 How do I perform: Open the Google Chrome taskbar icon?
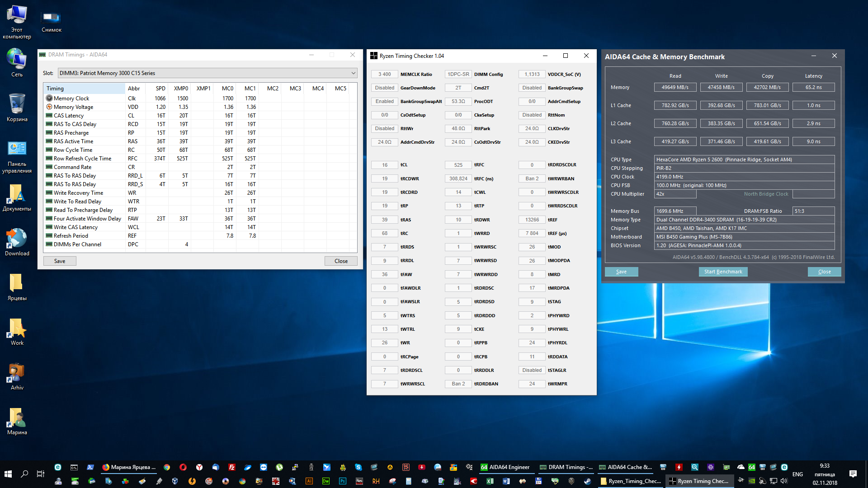point(167,467)
